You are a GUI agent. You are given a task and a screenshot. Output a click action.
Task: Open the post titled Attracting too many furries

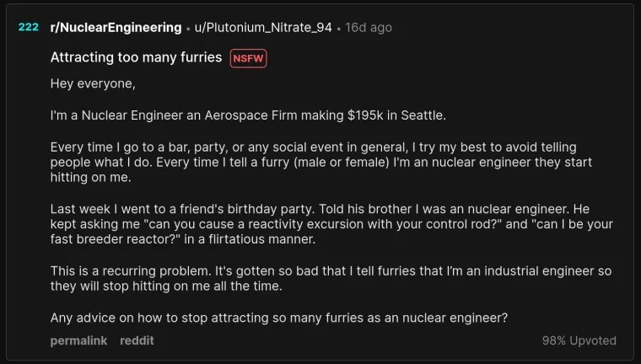(136, 57)
